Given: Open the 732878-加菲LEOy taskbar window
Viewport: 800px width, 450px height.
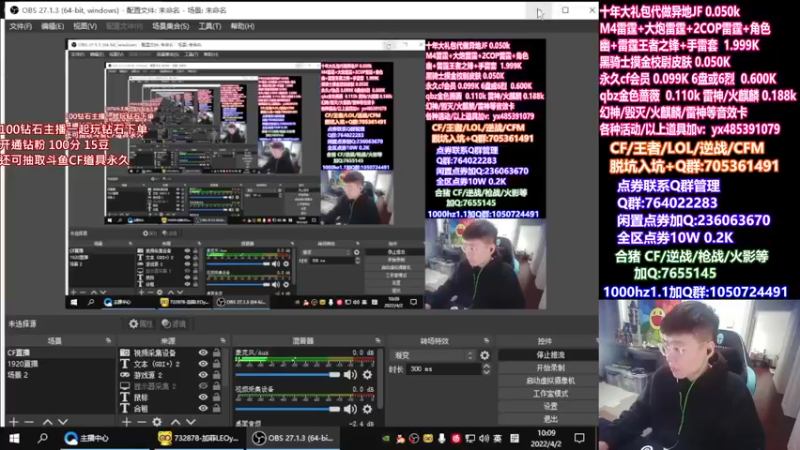Looking at the screenshot, I should [199, 438].
